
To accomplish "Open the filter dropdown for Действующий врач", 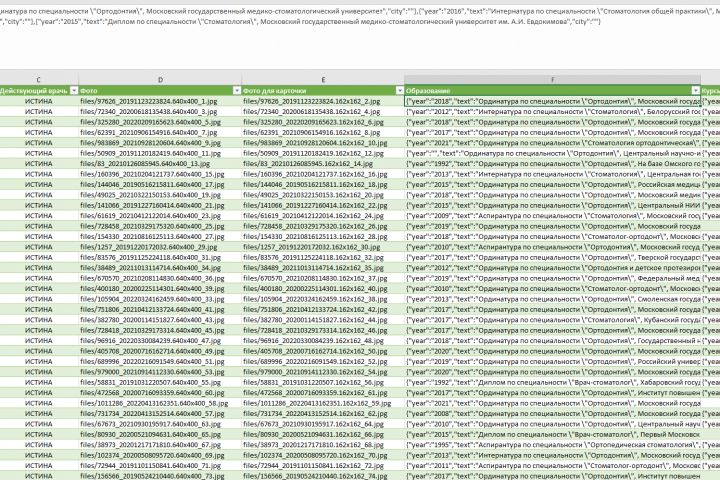I will (x=74, y=91).
